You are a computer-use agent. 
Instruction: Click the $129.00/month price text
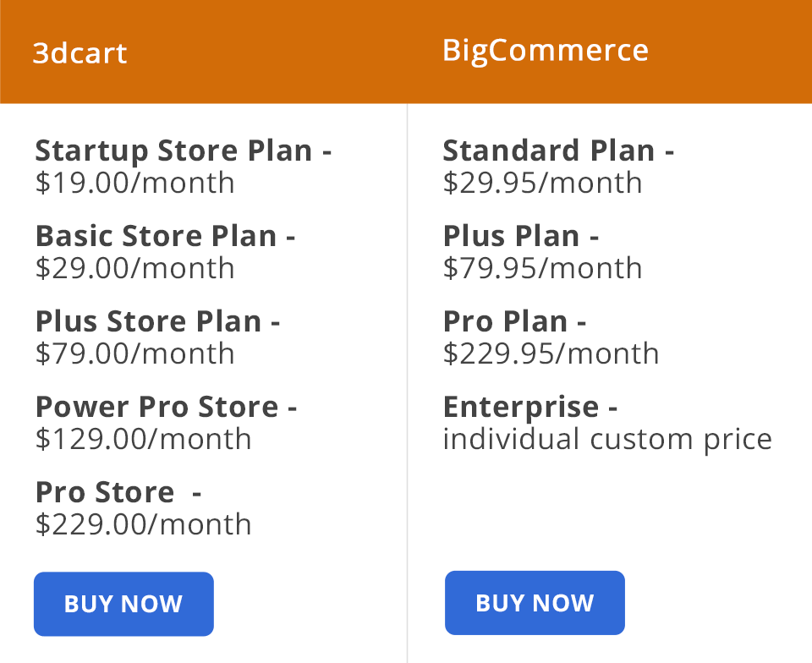click(x=143, y=439)
